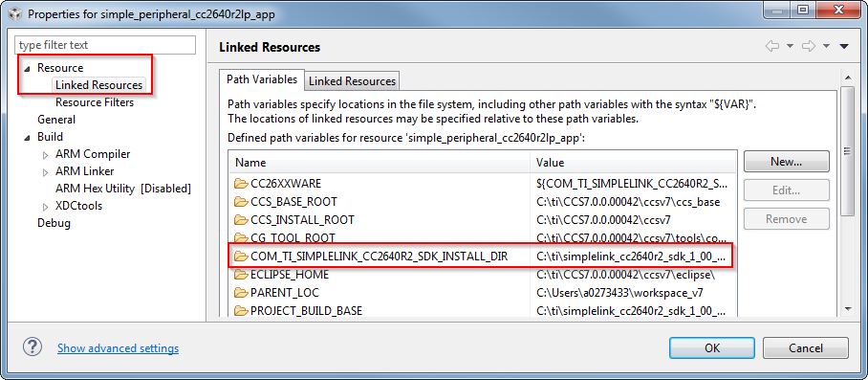Click the Remove button

[x=786, y=219]
